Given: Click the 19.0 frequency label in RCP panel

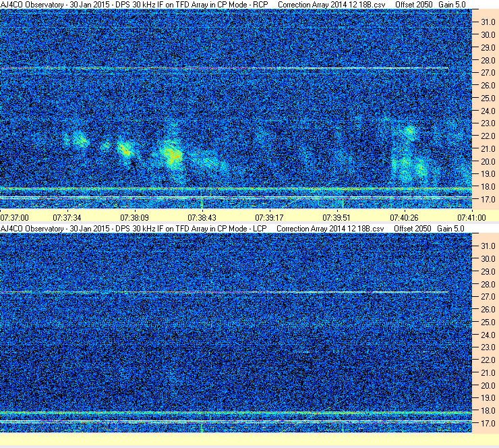Looking at the screenshot, I should (x=488, y=174).
